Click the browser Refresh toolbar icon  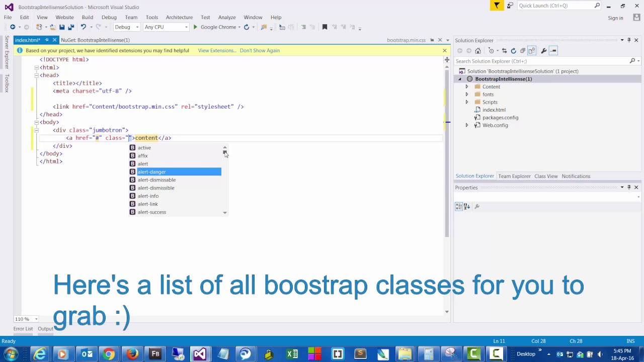[x=247, y=27]
